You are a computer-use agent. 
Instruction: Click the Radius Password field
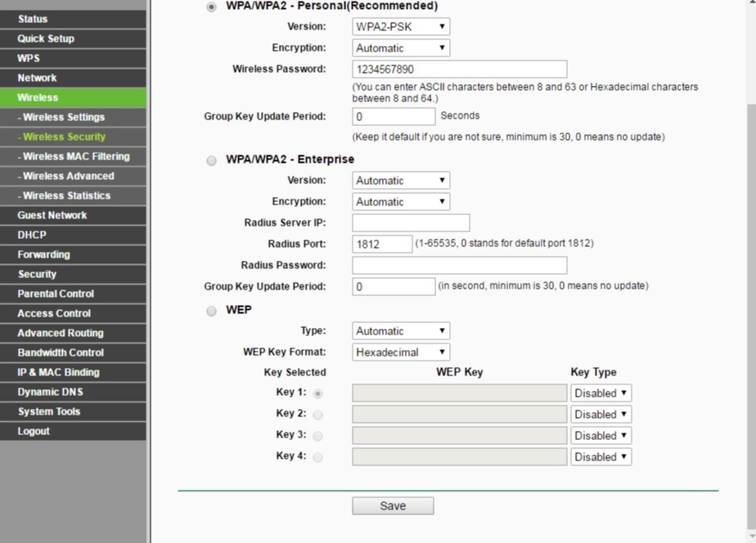[x=460, y=265]
